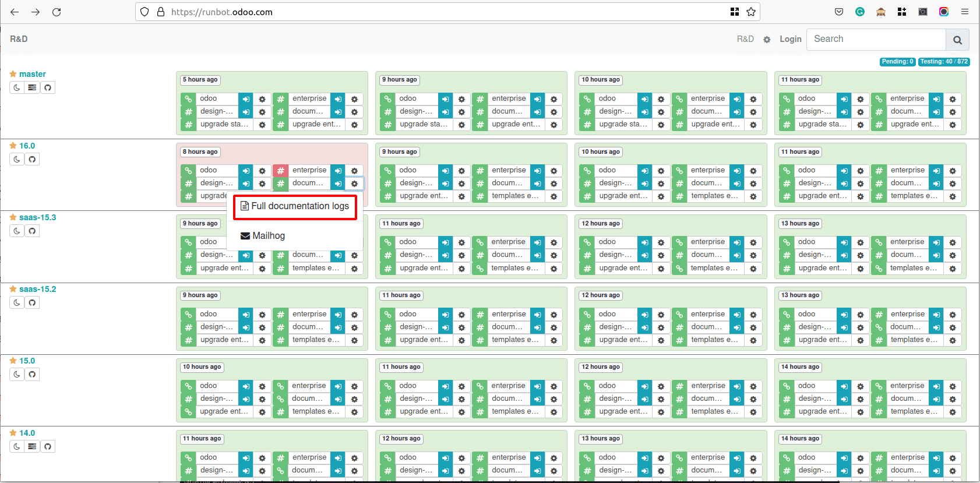Click the server list icon under branch 14.0

(x=32, y=446)
